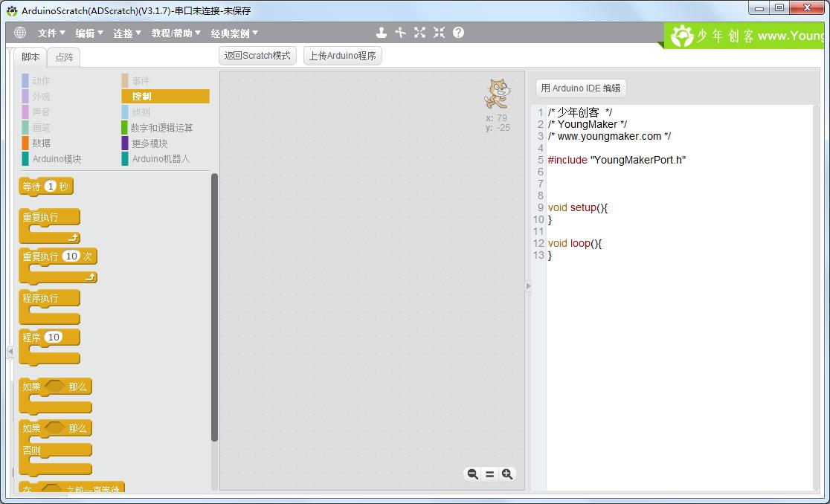This screenshot has height=504, width=830.
Task: Select the Arduino模块 block category
Action: coord(52,158)
